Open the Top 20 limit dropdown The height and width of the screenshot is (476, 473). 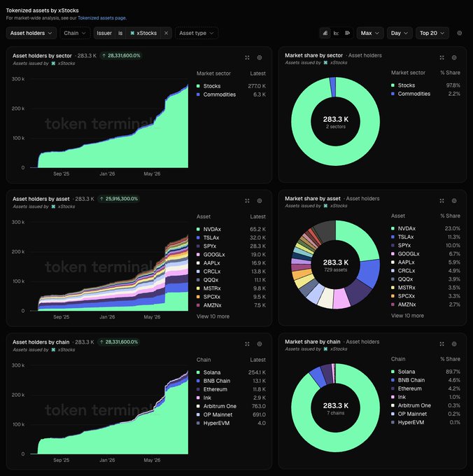432,33
